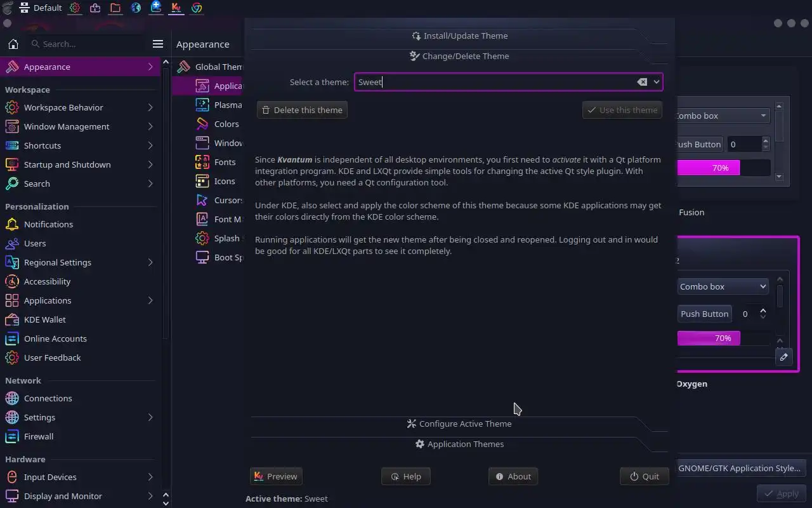Screen dimensions: 812x508
Task: Click sidebar scroll down arrow at bottom
Action: click(166, 503)
